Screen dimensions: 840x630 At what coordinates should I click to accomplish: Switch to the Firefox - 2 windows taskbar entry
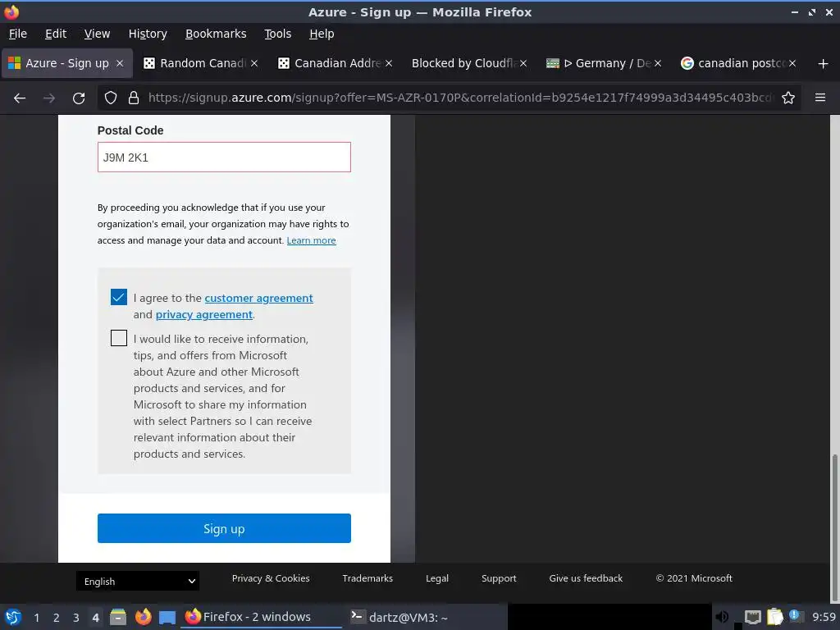point(262,617)
